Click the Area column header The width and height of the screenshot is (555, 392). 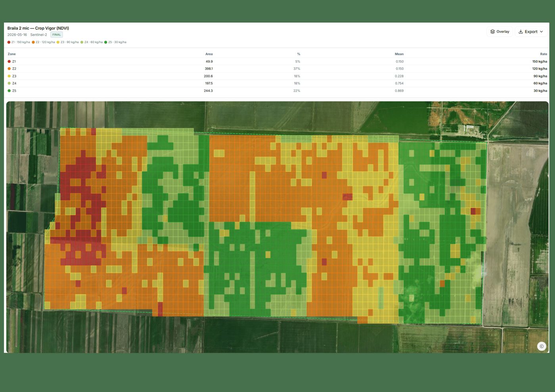(209, 54)
